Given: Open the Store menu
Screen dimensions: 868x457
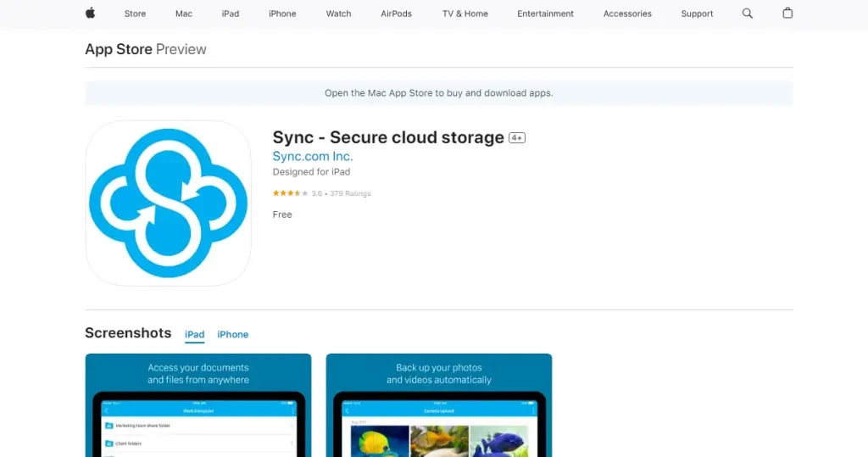Looking at the screenshot, I should pos(135,14).
